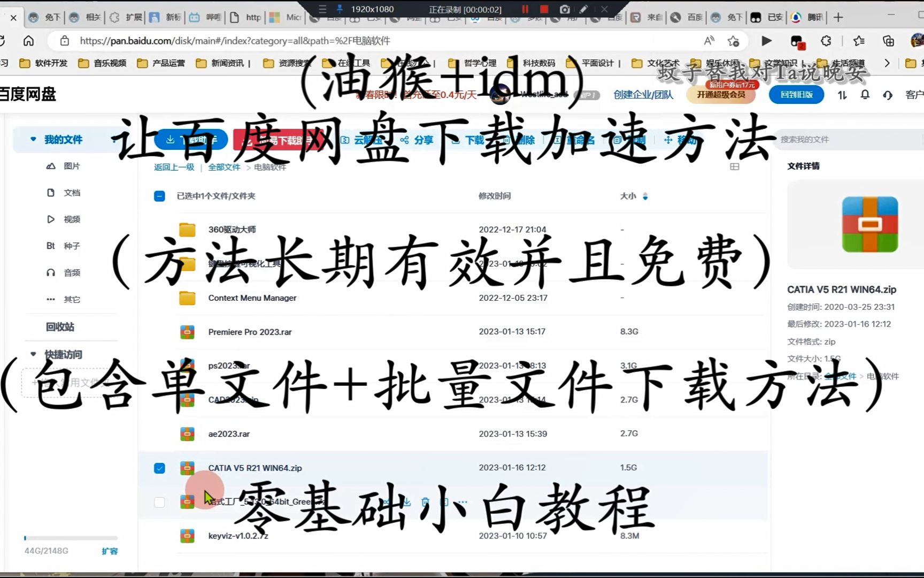Open the 产品运营 bookmark folder
This screenshot has height=578, width=924.
(x=161, y=63)
